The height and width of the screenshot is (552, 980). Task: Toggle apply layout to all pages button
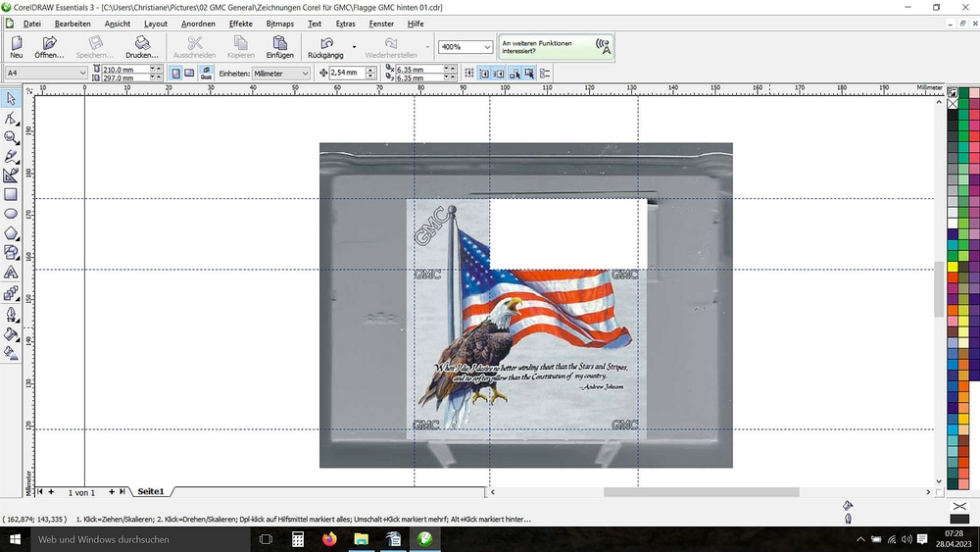[206, 74]
